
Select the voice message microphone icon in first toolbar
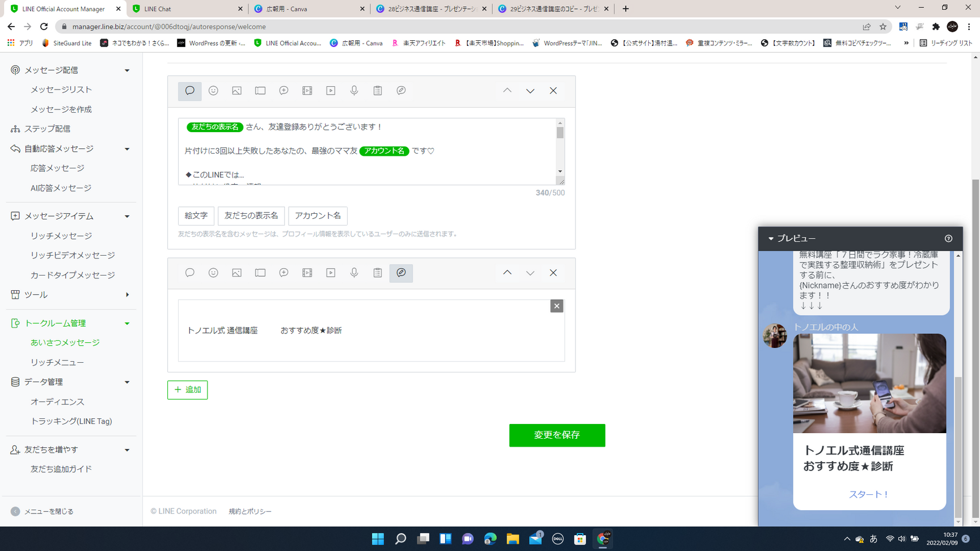click(354, 91)
